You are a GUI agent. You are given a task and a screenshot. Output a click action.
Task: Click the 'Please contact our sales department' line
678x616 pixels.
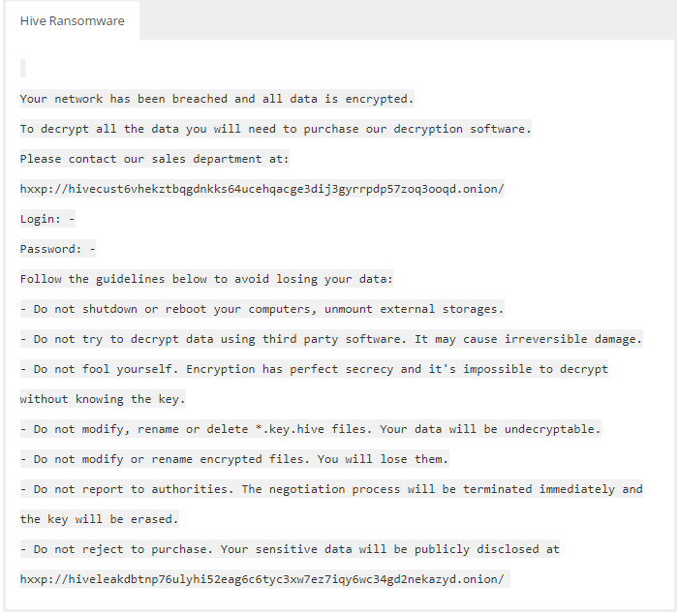pyautogui.click(x=154, y=159)
